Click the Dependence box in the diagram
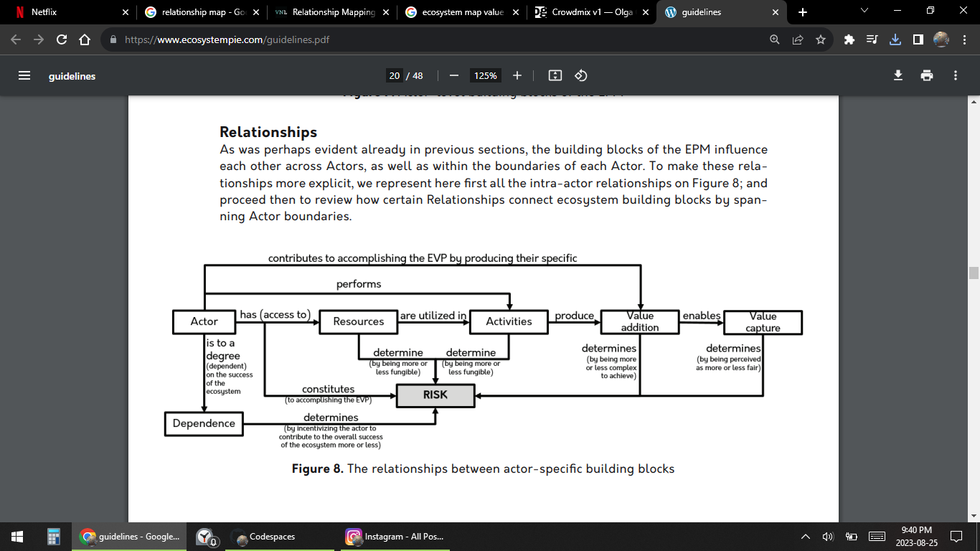The height and width of the screenshot is (551, 980). pyautogui.click(x=204, y=423)
